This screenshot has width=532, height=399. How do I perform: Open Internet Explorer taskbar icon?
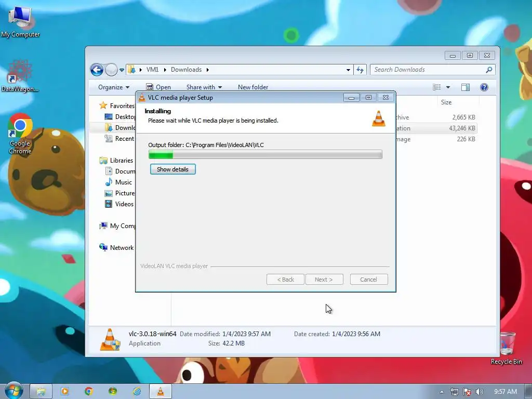pos(137,392)
